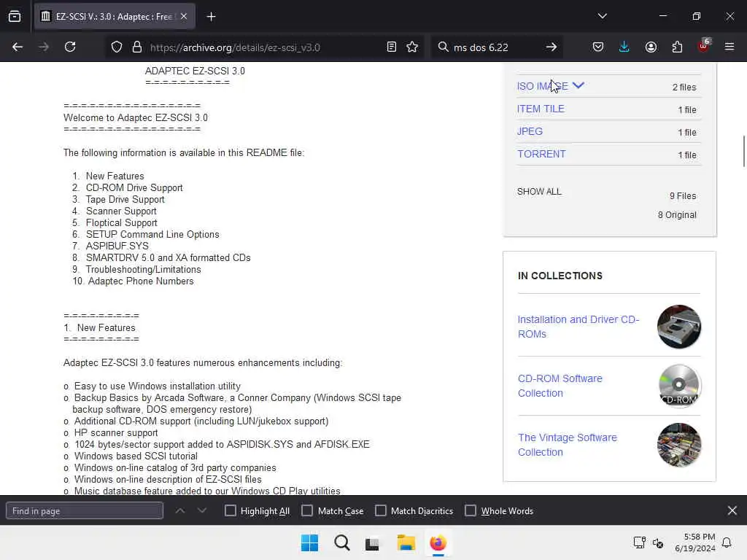
Task: Close the EZ-SCSI tab
Action: pos(184,17)
